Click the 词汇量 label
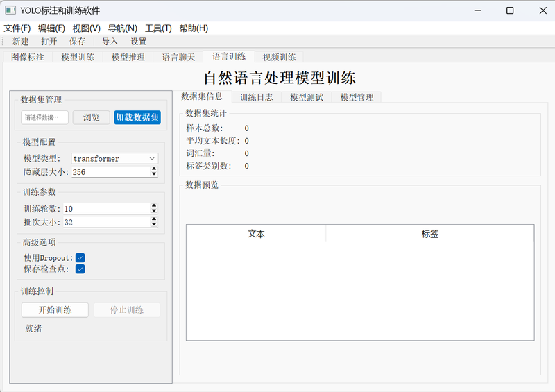 point(200,153)
